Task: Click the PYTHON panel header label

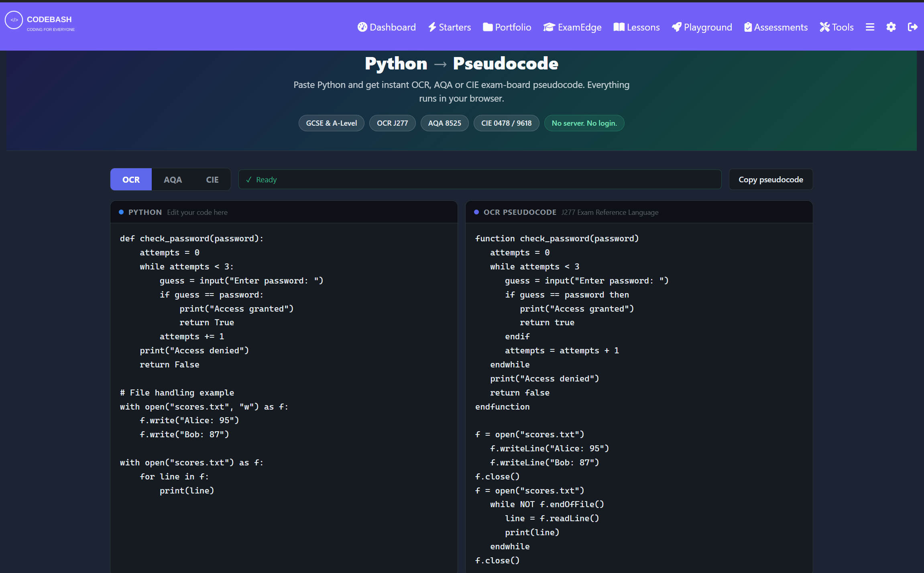Action: tap(145, 212)
